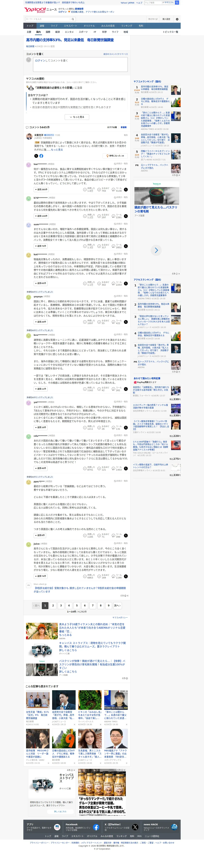This screenshot has height=868, width=204.
Task: Expand the 返信285件 replies
Action: 41,190
